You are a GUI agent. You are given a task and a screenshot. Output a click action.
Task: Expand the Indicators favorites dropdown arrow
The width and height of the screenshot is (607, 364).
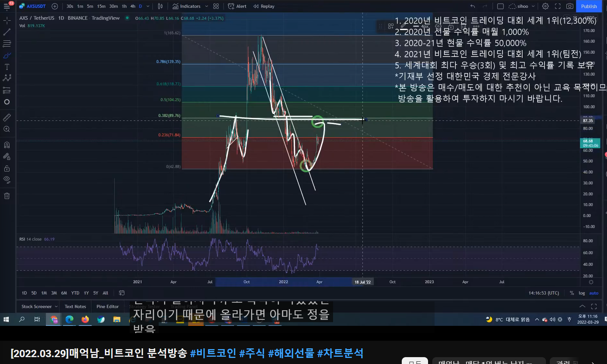[206, 6]
